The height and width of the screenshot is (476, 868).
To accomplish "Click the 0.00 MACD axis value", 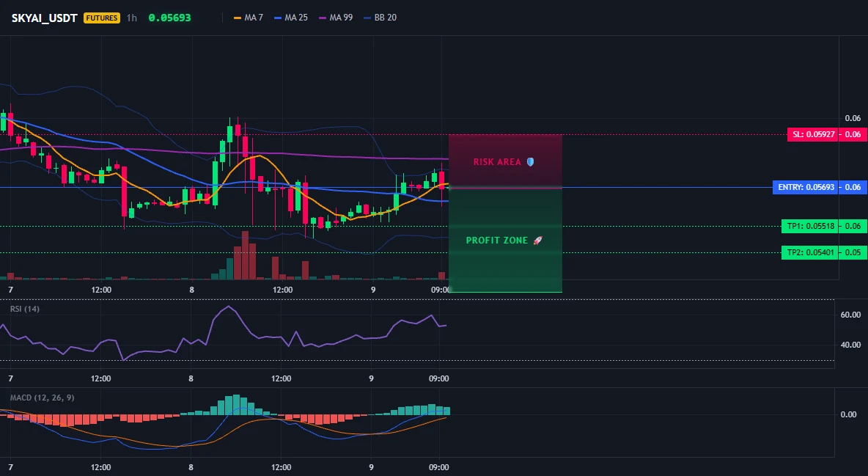I will pyautogui.click(x=849, y=414).
